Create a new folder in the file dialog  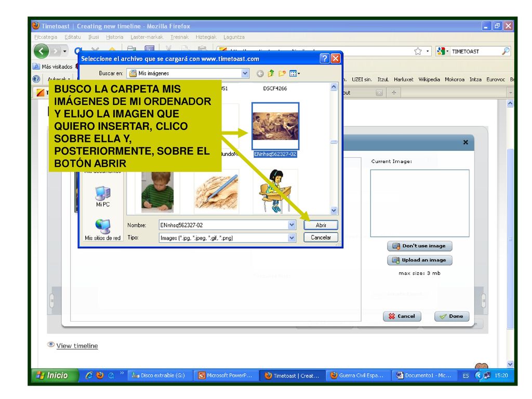pos(282,73)
